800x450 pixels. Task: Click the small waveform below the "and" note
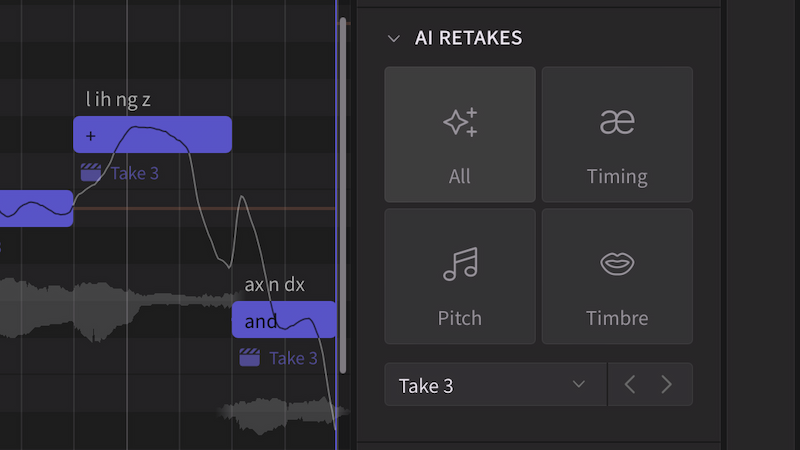coord(280,413)
